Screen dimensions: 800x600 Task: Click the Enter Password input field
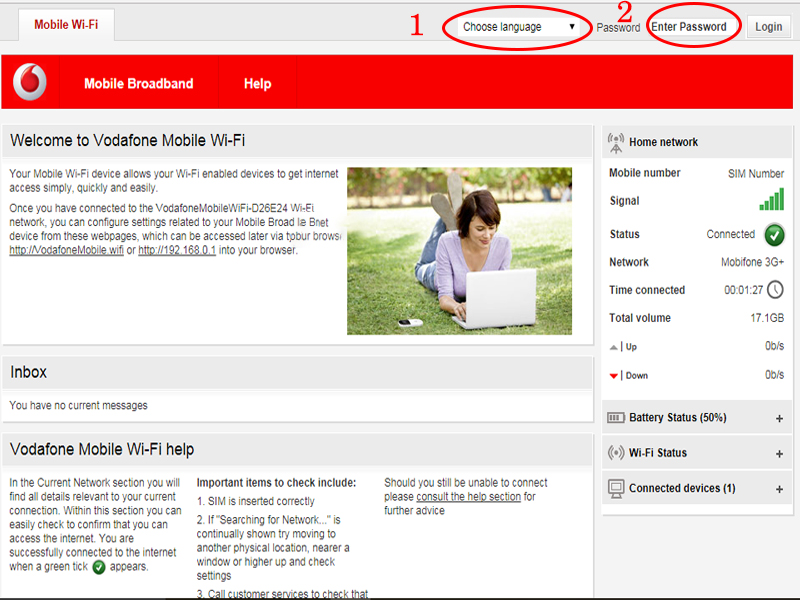click(x=689, y=27)
